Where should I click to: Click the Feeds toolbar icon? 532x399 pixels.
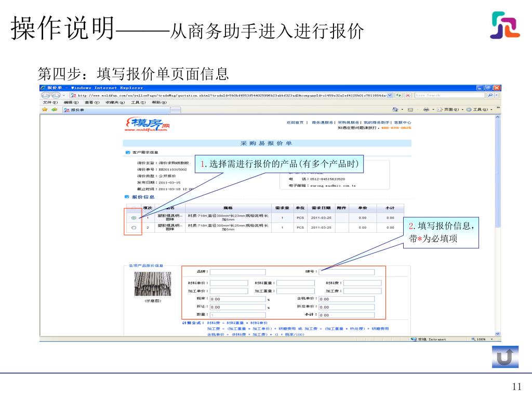click(410, 110)
